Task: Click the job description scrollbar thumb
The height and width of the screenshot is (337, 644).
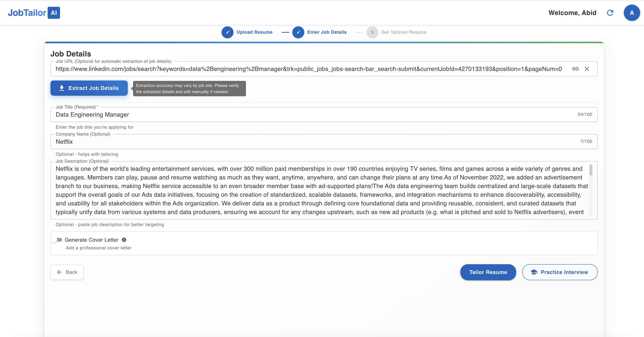Action: 591,170
